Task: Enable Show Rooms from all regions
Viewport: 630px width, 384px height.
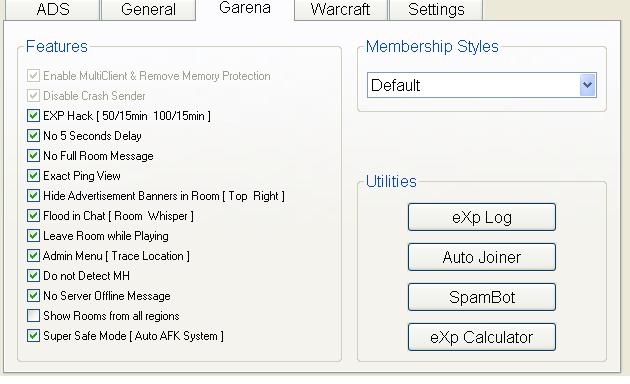Action: click(x=33, y=316)
